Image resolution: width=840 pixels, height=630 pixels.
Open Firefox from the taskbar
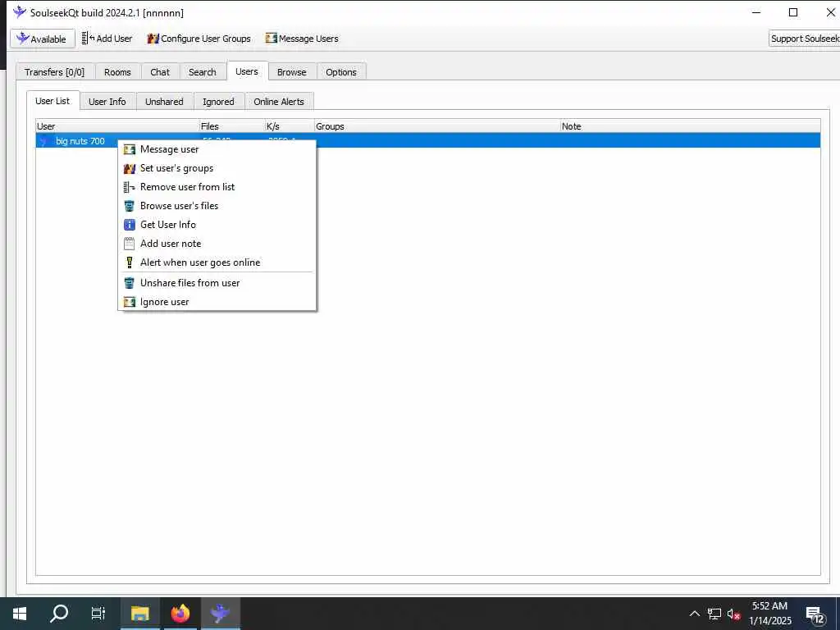point(180,614)
